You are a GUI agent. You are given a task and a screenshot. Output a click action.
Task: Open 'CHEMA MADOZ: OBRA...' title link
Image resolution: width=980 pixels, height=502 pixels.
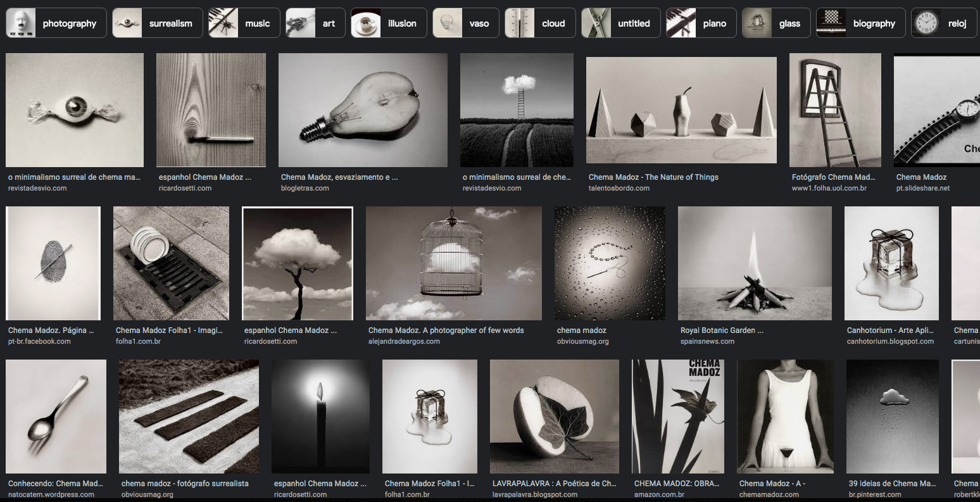click(x=677, y=484)
